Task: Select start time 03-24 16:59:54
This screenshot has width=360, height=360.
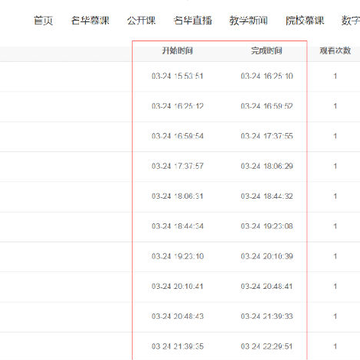Action: click(x=177, y=136)
